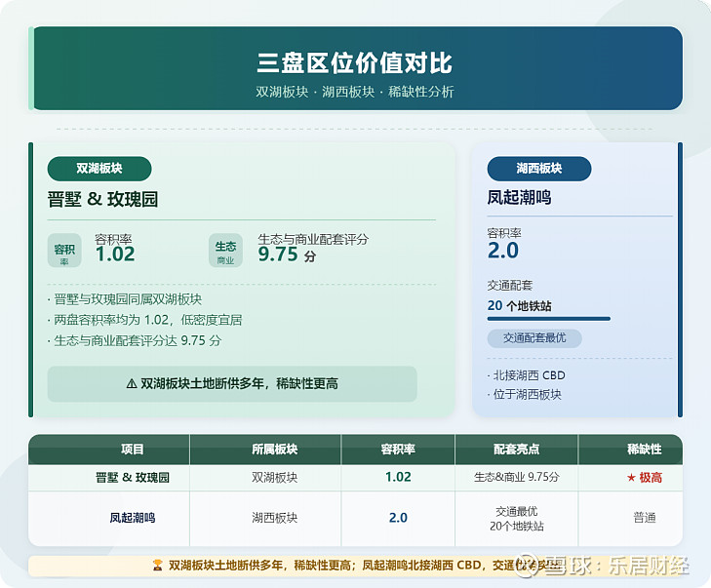
Task: Click the 配套亮点 column header
Action: click(517, 450)
